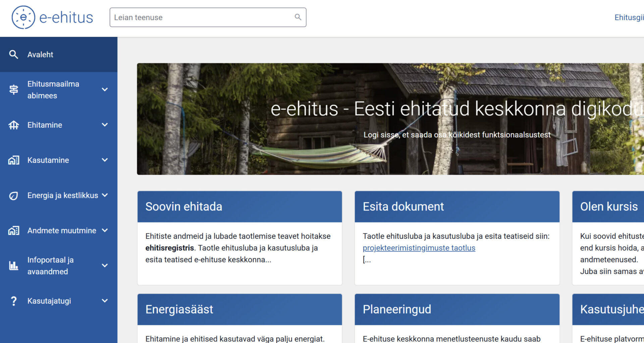Click the magnifier icon in the search bar
Viewport: 644px width, 343px height.
pyautogui.click(x=298, y=17)
